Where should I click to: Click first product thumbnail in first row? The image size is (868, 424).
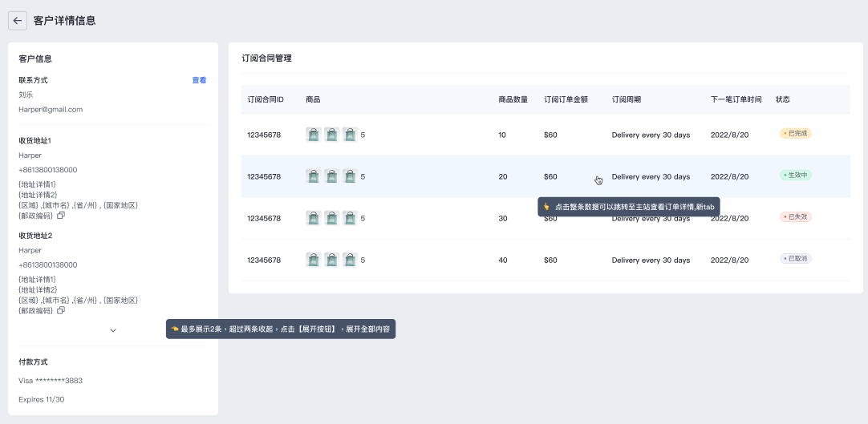pos(313,135)
